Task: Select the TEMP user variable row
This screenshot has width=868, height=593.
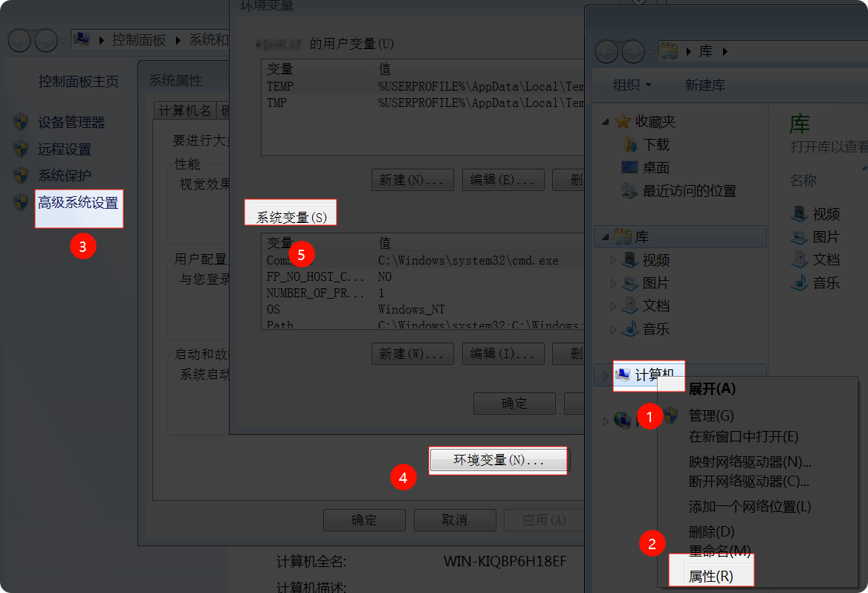Action: tap(281, 86)
